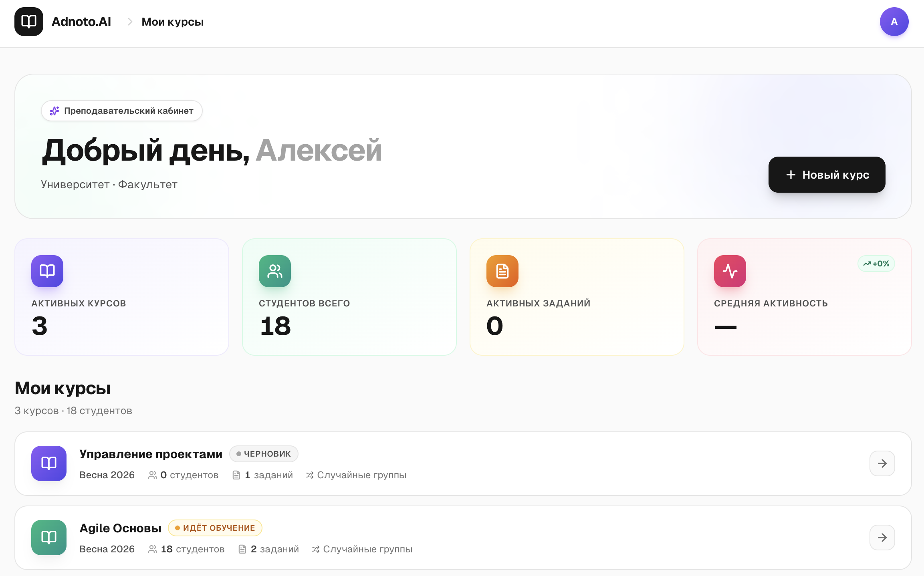Click the red pulse icon in Средняя активность card

click(730, 271)
